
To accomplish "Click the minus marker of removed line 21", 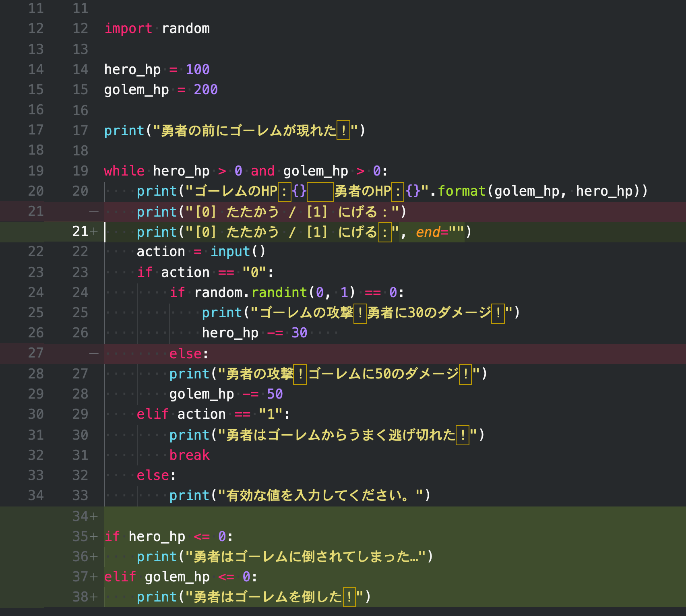I will 94,211.
